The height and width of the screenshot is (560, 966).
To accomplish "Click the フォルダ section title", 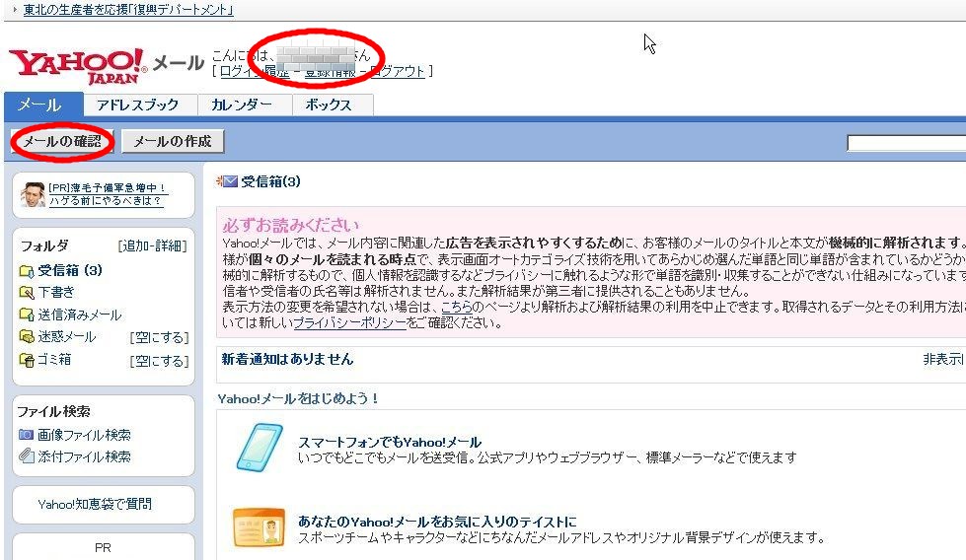I will [44, 246].
